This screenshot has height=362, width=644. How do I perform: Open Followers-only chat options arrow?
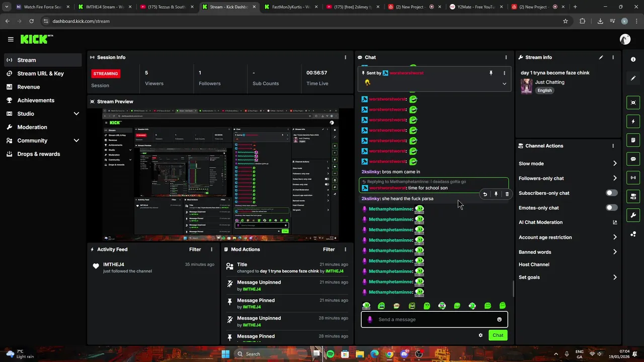point(615,178)
